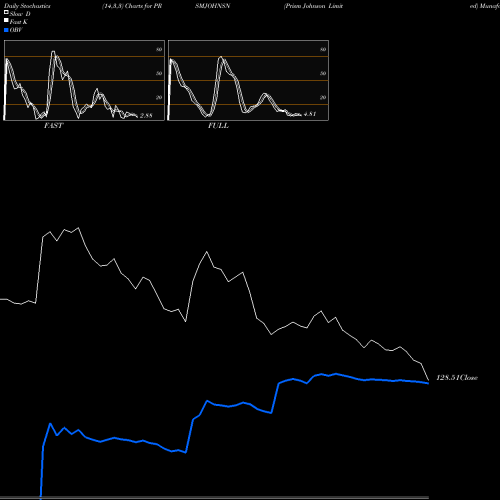Viewport: 500px width, 500px height.
Task: Click the 'SMJOHNSN' ticker text
Action: 213,6
